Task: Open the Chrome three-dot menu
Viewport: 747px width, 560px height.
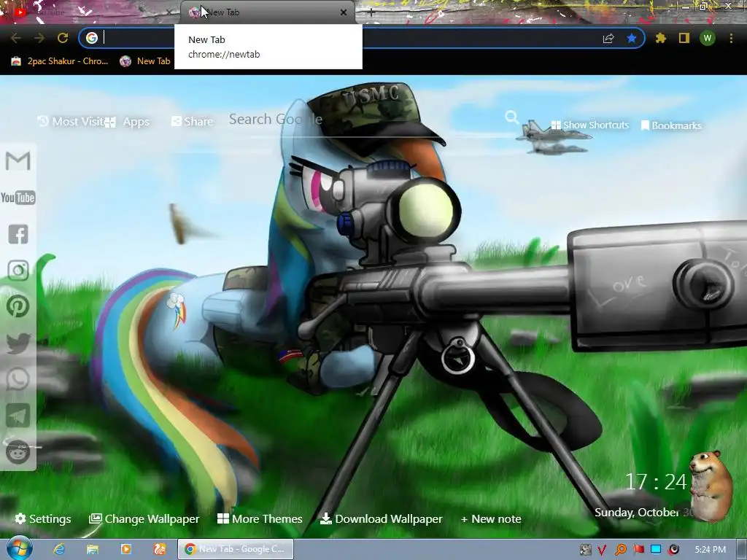Action: [x=731, y=38]
